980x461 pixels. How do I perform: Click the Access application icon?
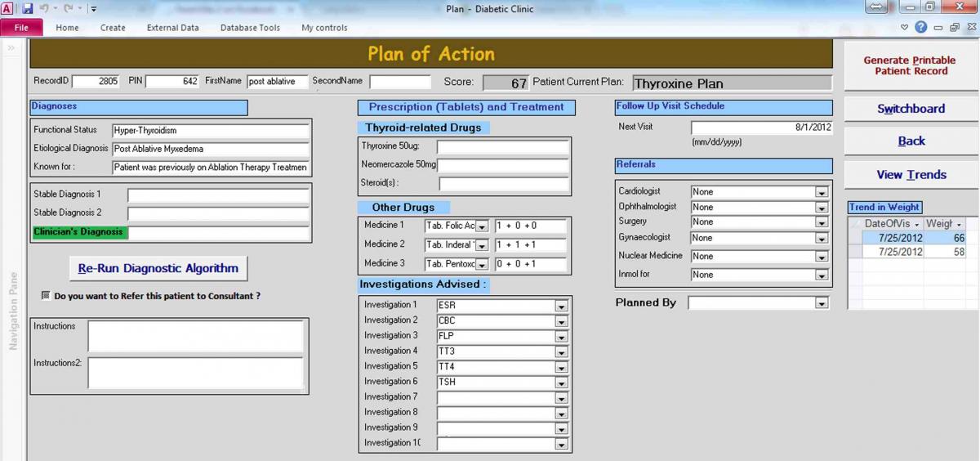(7, 9)
